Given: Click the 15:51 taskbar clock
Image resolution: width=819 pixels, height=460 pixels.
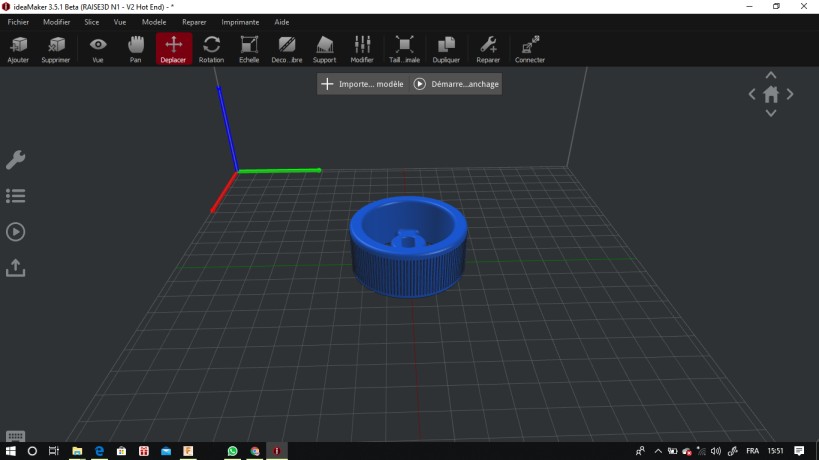Looking at the screenshot, I should click(775, 451).
